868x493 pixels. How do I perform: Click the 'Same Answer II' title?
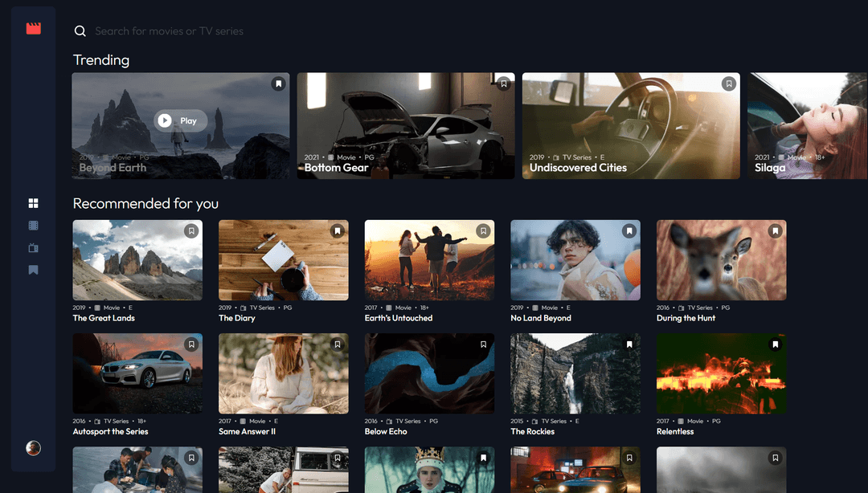tap(247, 432)
